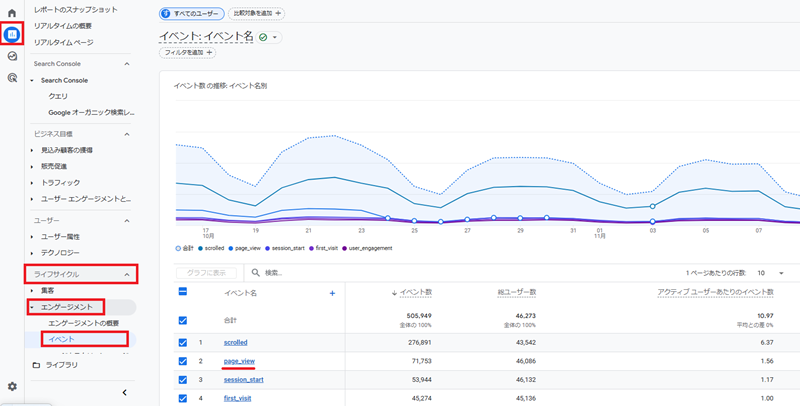Open the rows-per-page dropdown showing 10
This screenshot has width=800, height=406.
[772, 273]
